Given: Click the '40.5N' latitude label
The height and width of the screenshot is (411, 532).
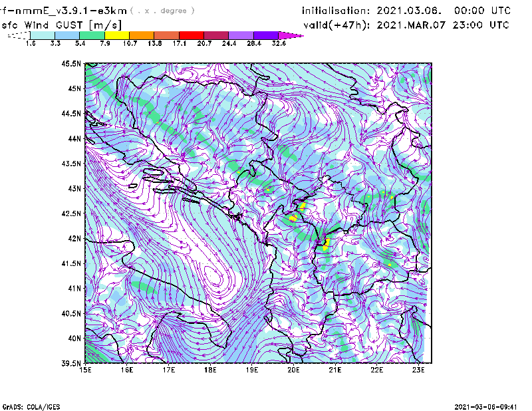Looking at the screenshot, I should click(71, 313).
